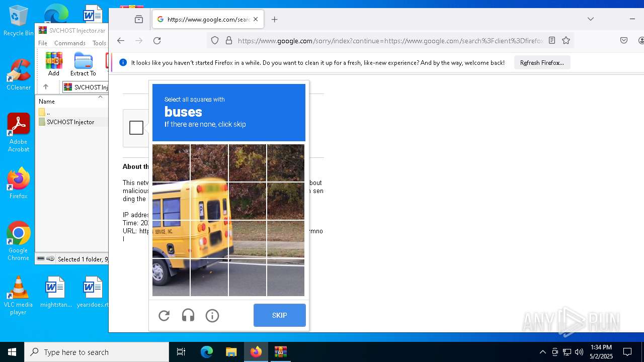This screenshot has width=644, height=362.
Task: Click the WinRAR Add toolbar icon
Action: point(54,64)
